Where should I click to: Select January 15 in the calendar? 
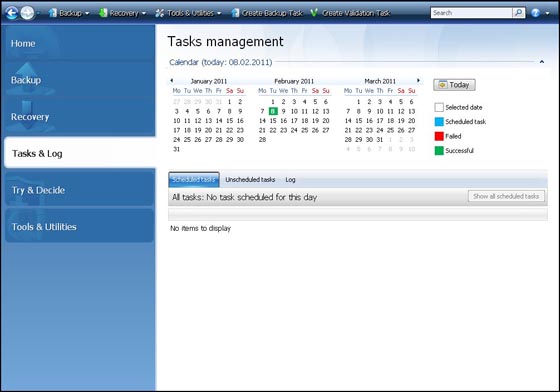point(230,121)
